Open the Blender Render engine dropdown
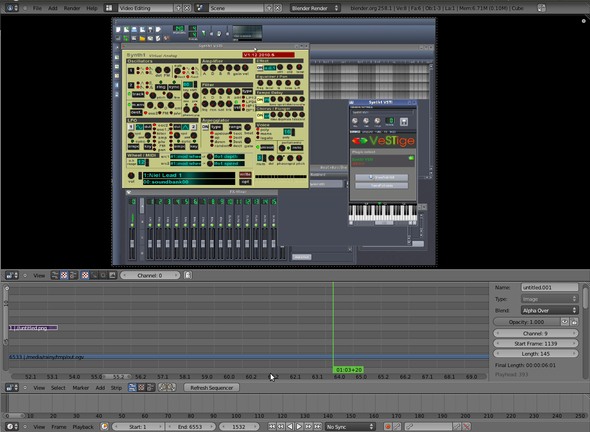 pyautogui.click(x=315, y=8)
